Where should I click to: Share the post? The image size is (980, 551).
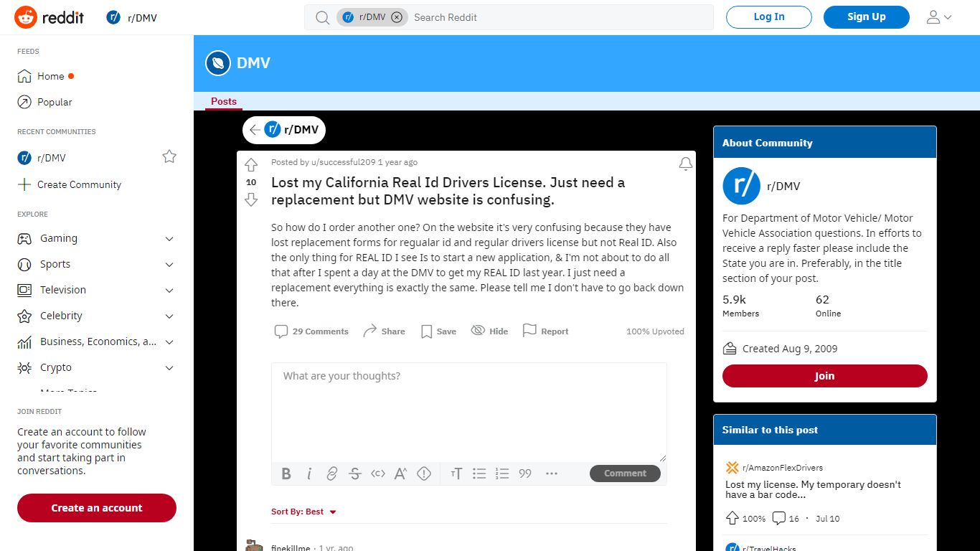(384, 331)
